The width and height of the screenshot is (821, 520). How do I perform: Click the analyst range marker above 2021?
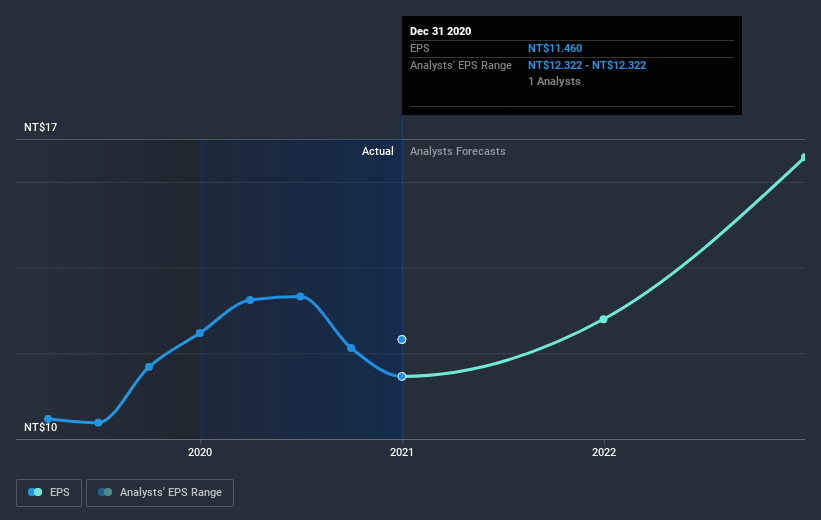(402, 339)
